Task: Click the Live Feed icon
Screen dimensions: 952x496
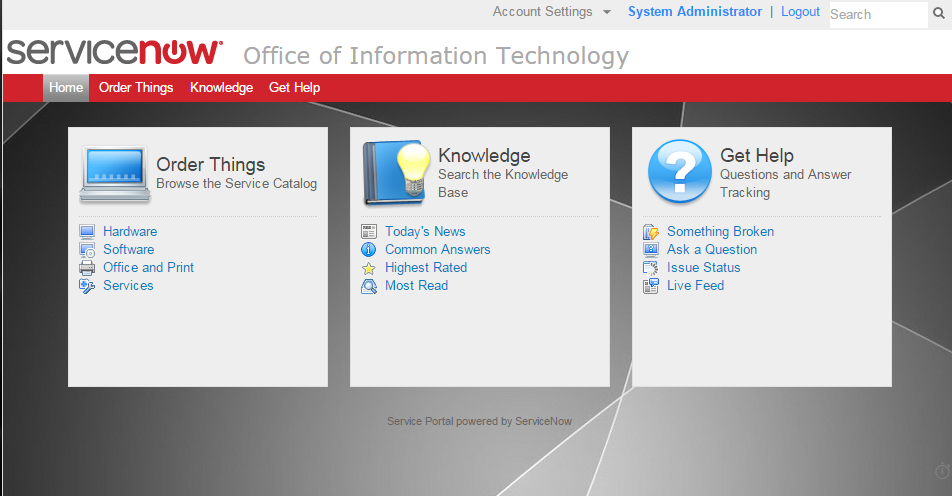Action: 651,286
